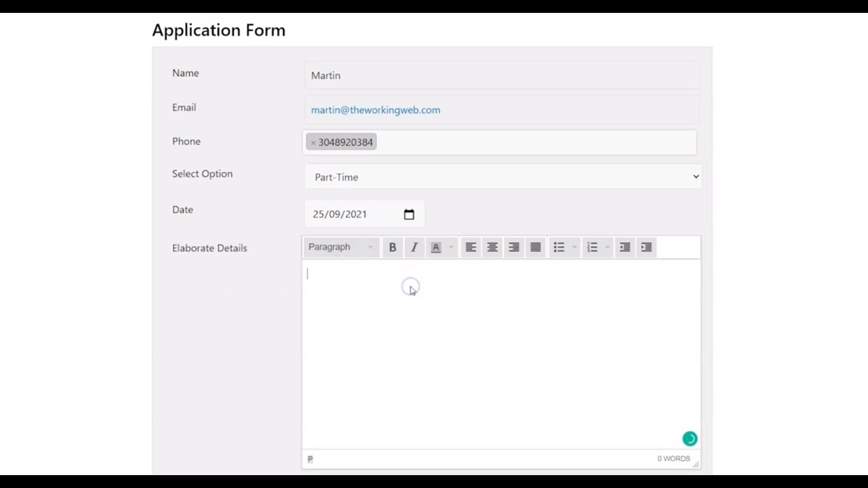Click the Elaborate Details label
868x488 pixels.
(x=210, y=248)
